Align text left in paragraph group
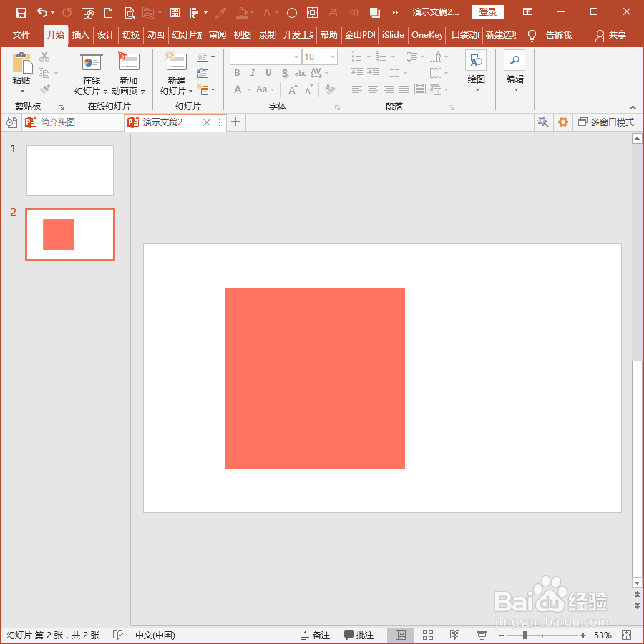 tap(357, 89)
